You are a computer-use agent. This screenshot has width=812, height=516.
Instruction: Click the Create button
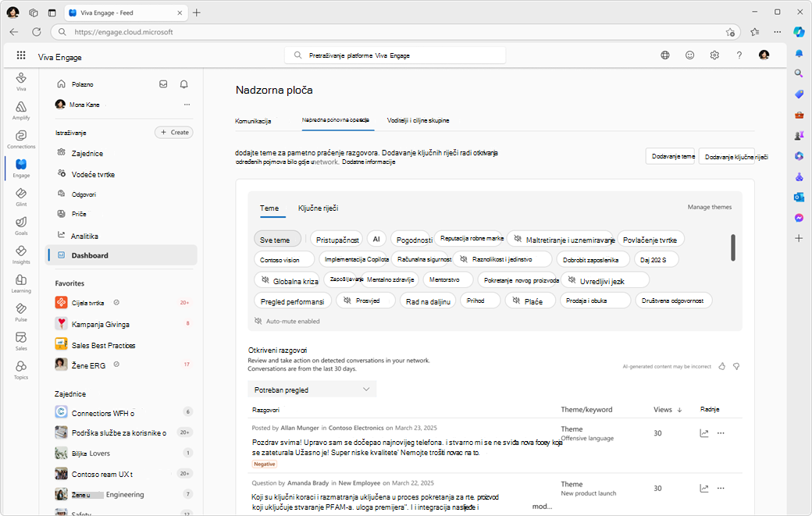point(174,133)
